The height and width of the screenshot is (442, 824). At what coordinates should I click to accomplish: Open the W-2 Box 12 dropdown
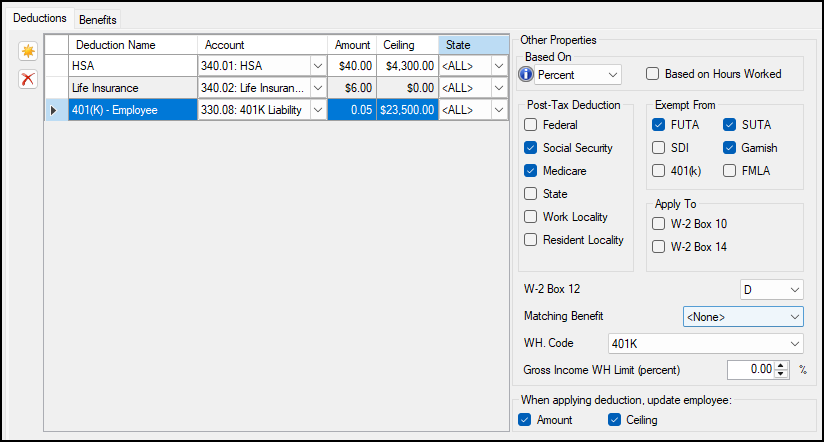coord(771,290)
